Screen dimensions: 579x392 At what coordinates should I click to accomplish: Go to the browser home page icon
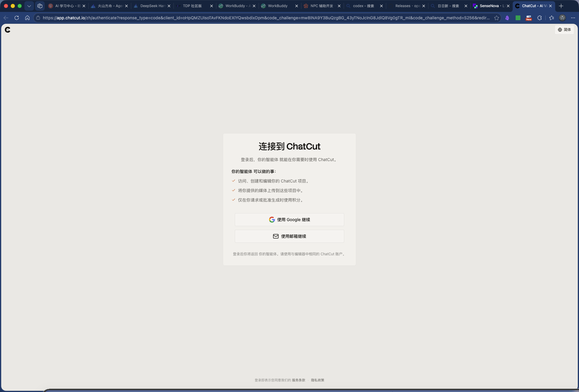(27, 18)
